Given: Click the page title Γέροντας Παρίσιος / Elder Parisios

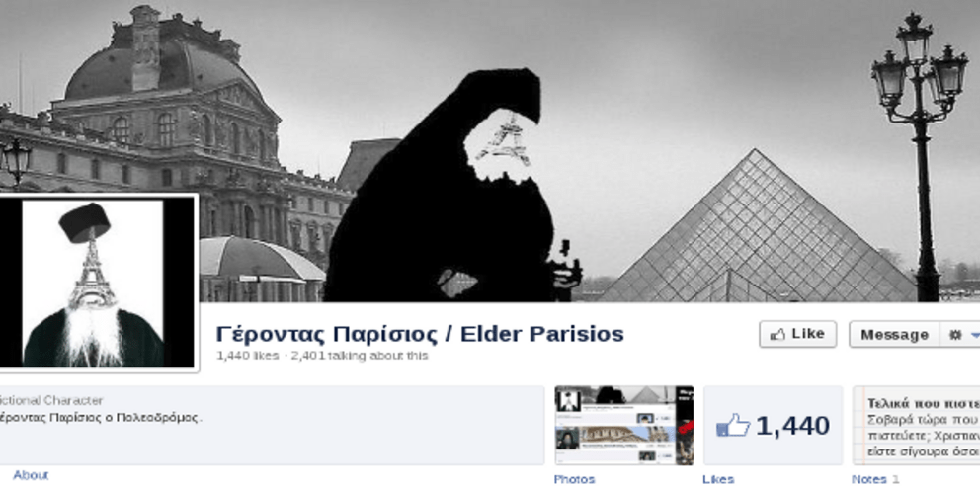Looking at the screenshot, I should coord(420,334).
